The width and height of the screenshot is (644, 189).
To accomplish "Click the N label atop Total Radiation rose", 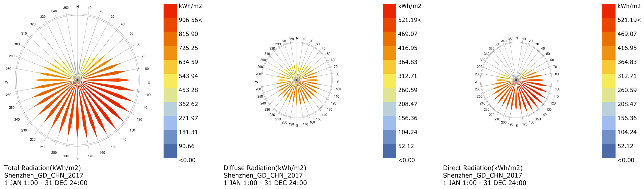I will point(77,6).
